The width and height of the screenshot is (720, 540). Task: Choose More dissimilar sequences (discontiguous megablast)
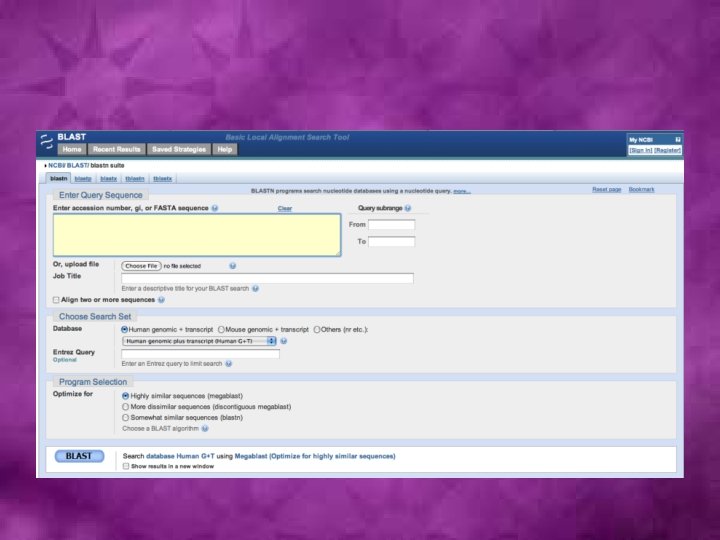pos(125,407)
